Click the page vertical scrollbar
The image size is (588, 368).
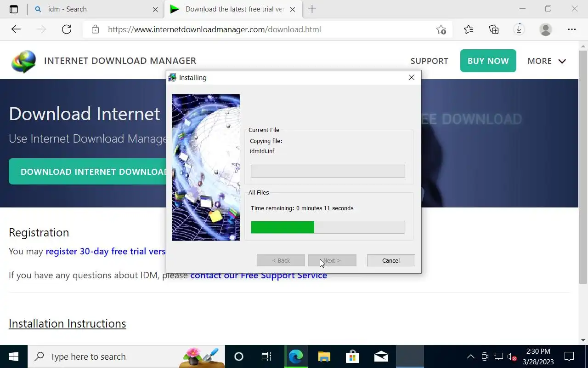[x=583, y=168]
